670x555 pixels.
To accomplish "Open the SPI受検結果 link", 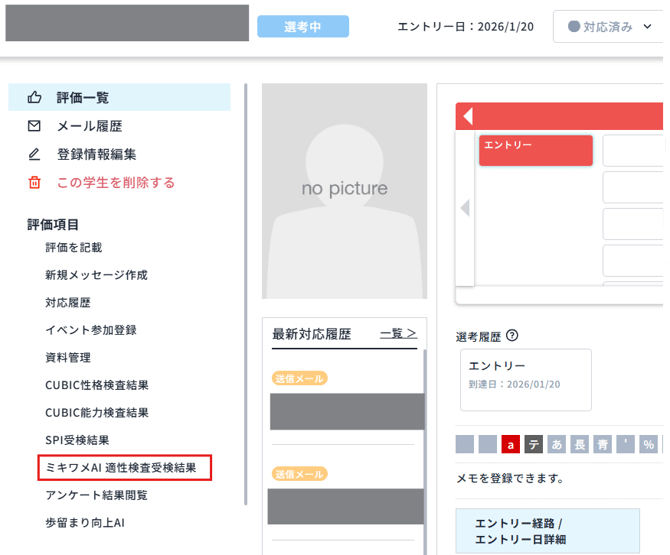I will click(x=77, y=440).
